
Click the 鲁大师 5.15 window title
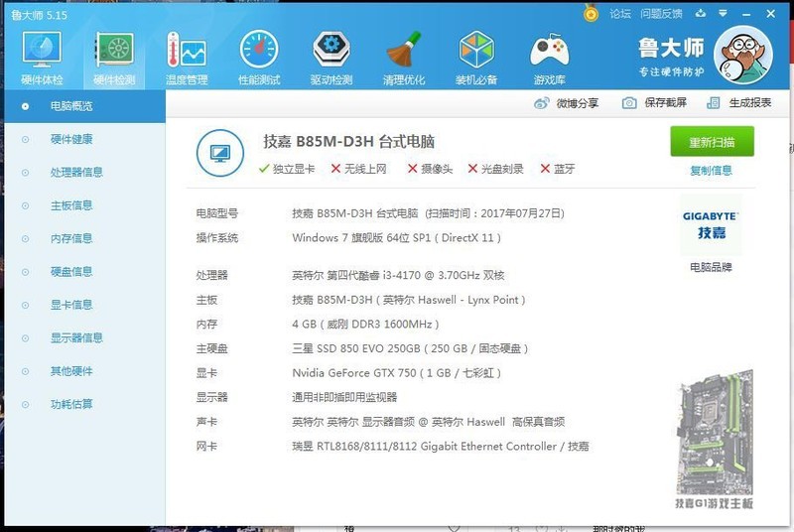tap(39, 15)
